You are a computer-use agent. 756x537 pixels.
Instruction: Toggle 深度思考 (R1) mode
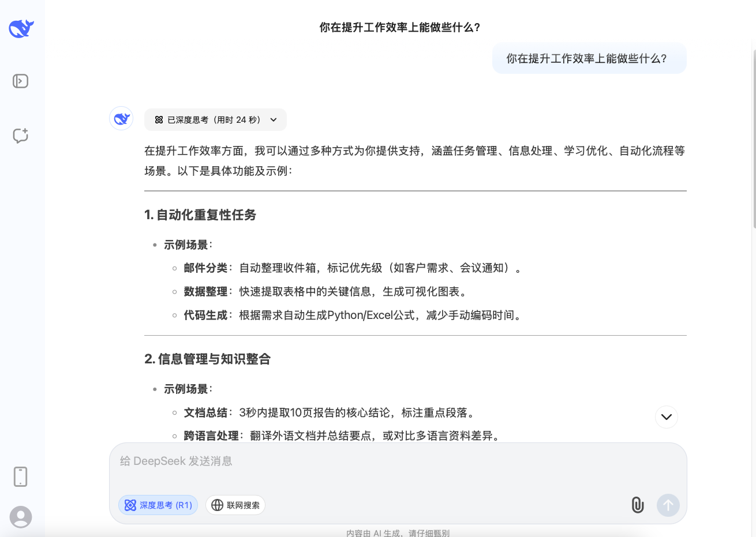point(158,505)
